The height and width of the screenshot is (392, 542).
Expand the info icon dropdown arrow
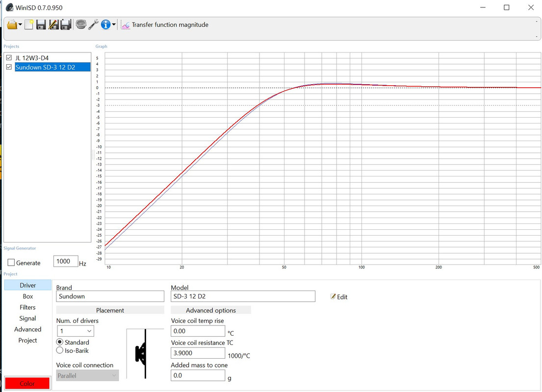click(x=114, y=24)
